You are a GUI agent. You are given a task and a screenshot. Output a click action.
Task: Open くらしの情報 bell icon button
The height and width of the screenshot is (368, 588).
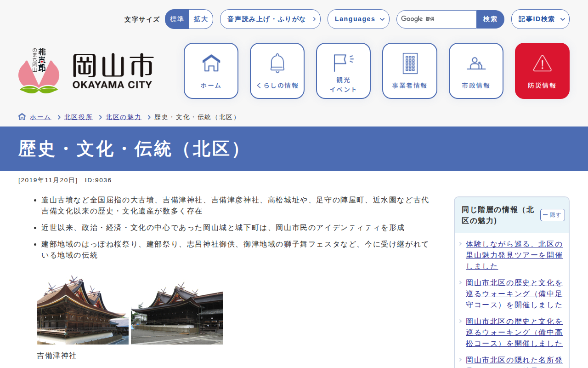point(277,71)
